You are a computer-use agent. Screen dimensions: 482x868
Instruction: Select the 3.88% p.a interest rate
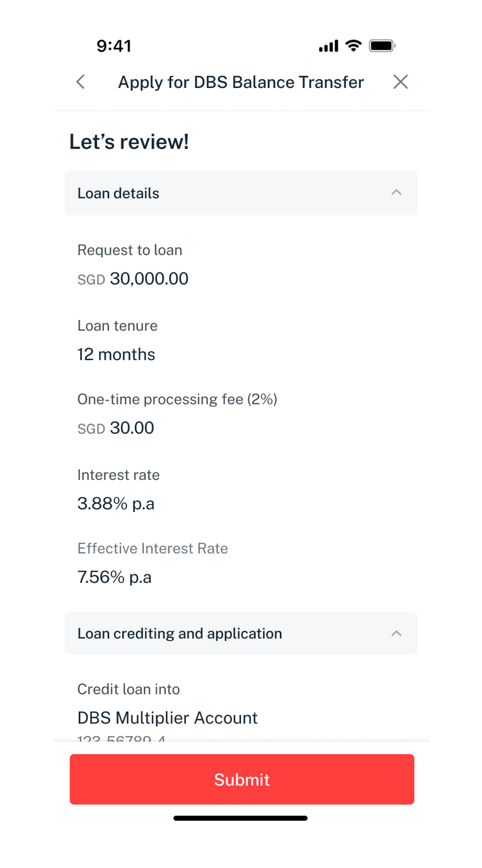(x=116, y=504)
